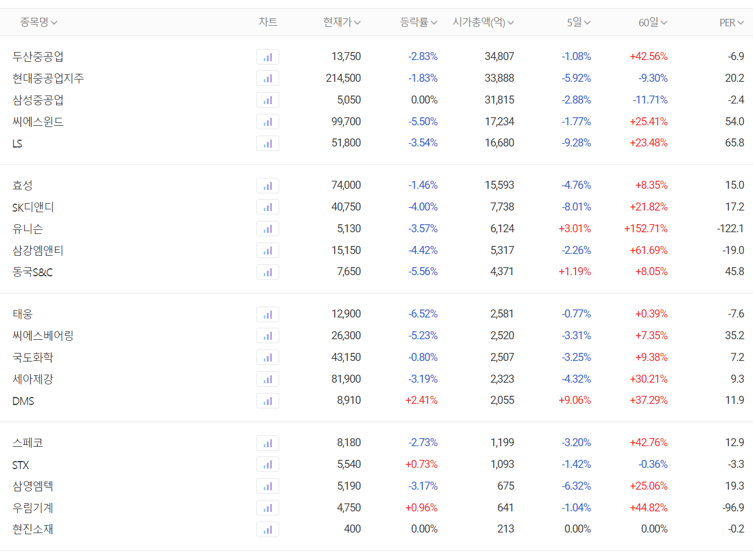753x560 pixels.
Task: Open chart icon for 국도화학
Action: tap(268, 358)
